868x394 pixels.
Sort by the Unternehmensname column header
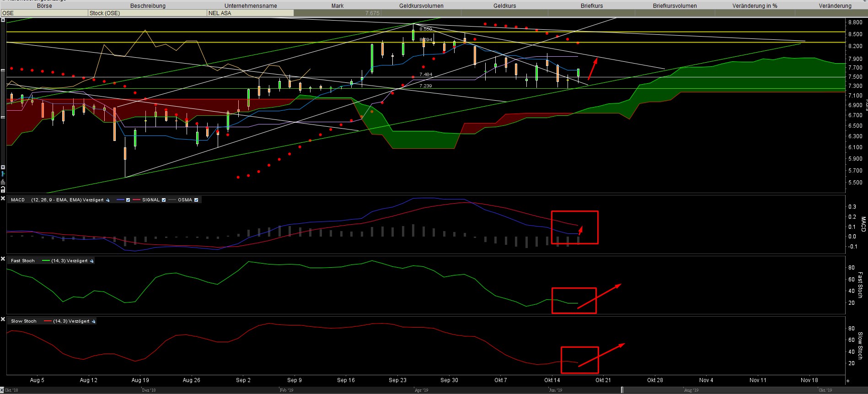(251, 6)
